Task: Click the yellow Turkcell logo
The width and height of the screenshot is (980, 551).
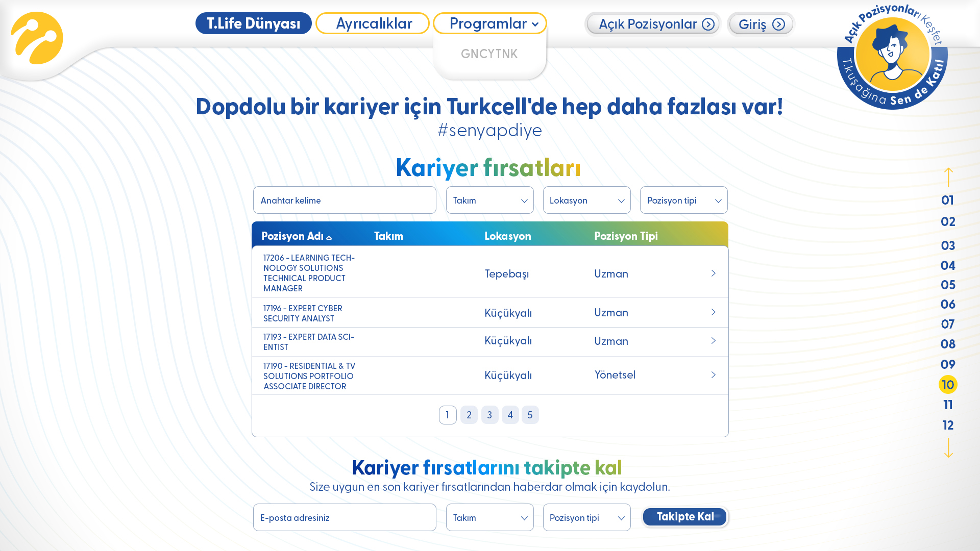Action: pos(37,38)
